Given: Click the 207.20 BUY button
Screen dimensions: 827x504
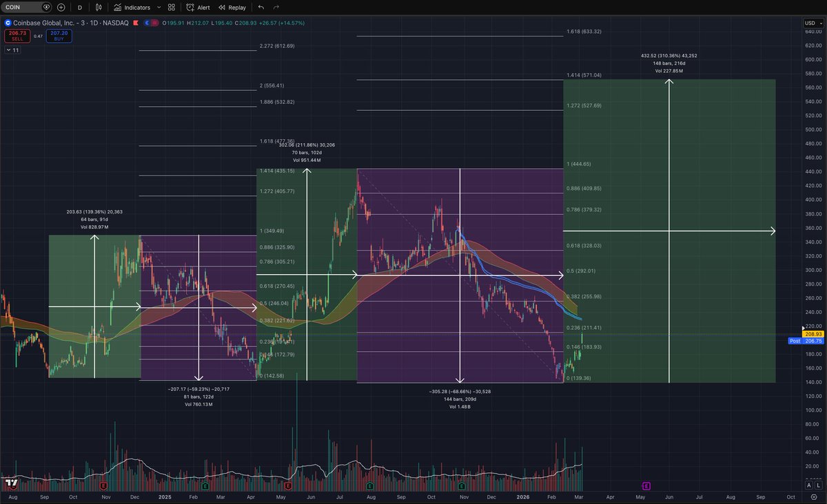Looking at the screenshot, I should click(x=59, y=35).
